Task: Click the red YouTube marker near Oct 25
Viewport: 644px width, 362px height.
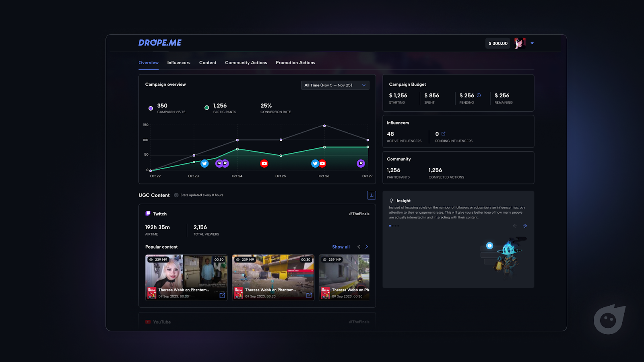Action: pyautogui.click(x=264, y=163)
